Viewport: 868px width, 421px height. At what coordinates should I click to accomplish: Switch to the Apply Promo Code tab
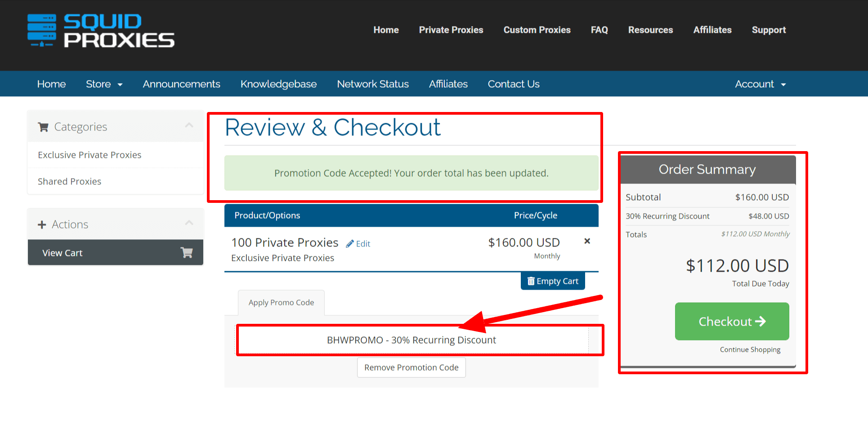pos(281,302)
